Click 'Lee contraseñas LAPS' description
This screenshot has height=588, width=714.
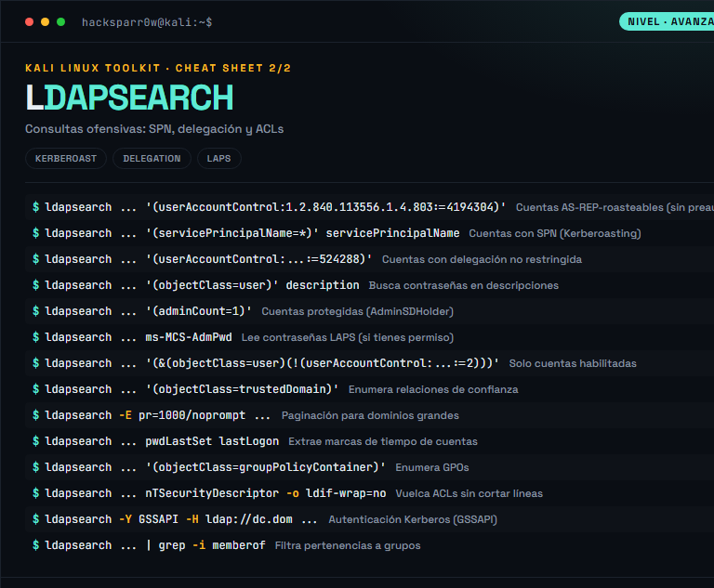pyautogui.click(x=348, y=337)
